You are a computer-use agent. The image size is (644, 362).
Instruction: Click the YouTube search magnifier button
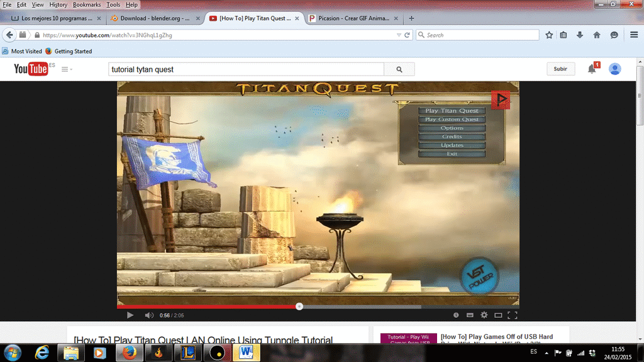tap(399, 69)
